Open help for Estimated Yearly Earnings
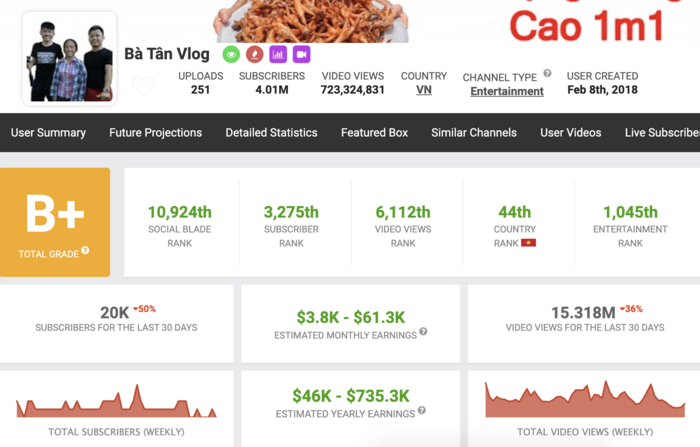700x447 pixels. click(421, 410)
